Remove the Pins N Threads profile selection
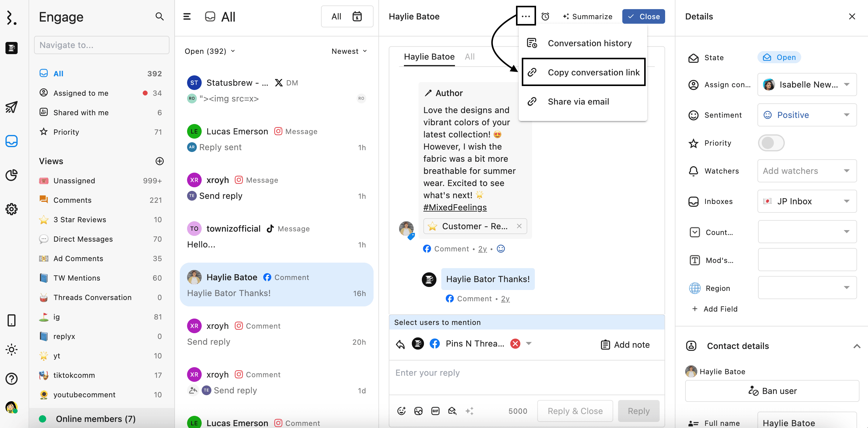 click(x=515, y=343)
